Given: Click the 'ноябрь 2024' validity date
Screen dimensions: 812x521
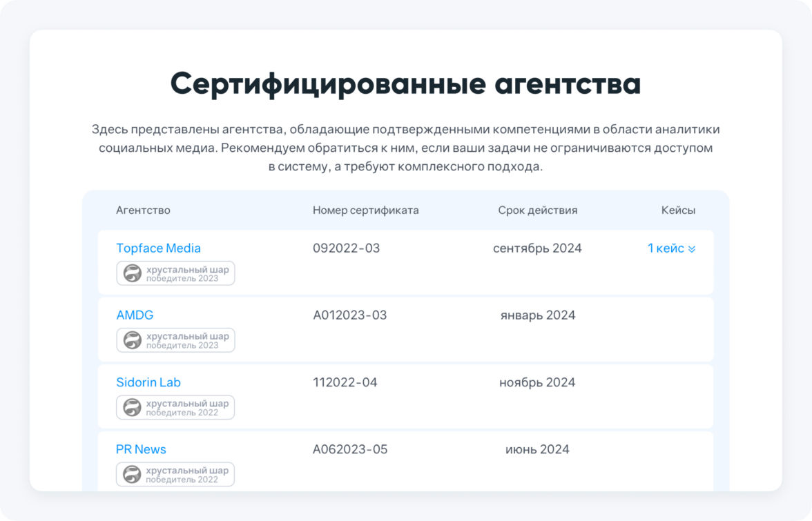Looking at the screenshot, I should (x=537, y=382).
